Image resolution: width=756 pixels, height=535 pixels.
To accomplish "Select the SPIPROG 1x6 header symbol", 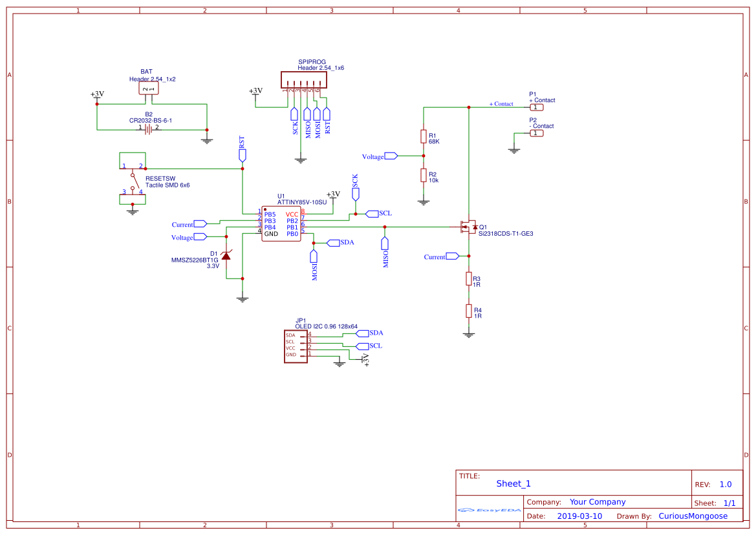I will tap(303, 79).
